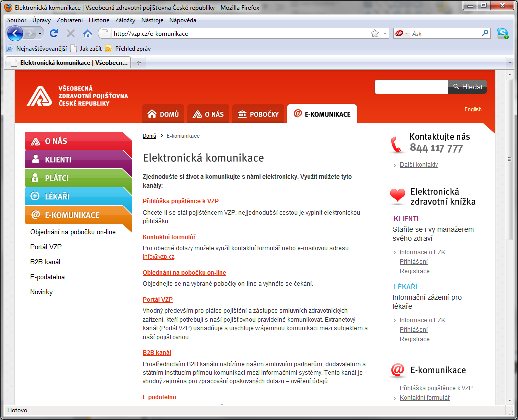The width and height of the screenshot is (518, 420).
Task: Click the red heart Elektronická zdravotní knížka icon
Action: pos(397,196)
